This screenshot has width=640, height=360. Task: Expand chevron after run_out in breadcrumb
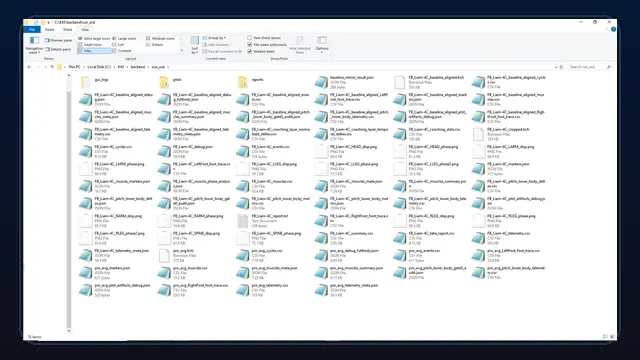pyautogui.click(x=168, y=67)
